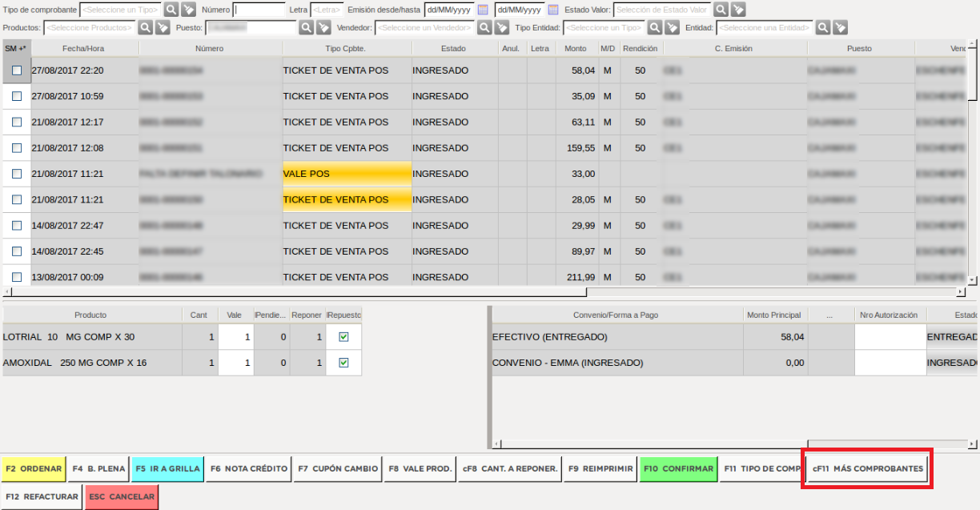Clear the Tipo de comprobante filter
Image resolution: width=980 pixels, height=510 pixels.
tap(187, 10)
